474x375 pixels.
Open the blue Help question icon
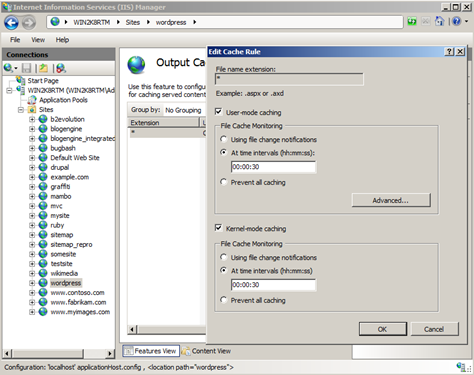457,22
